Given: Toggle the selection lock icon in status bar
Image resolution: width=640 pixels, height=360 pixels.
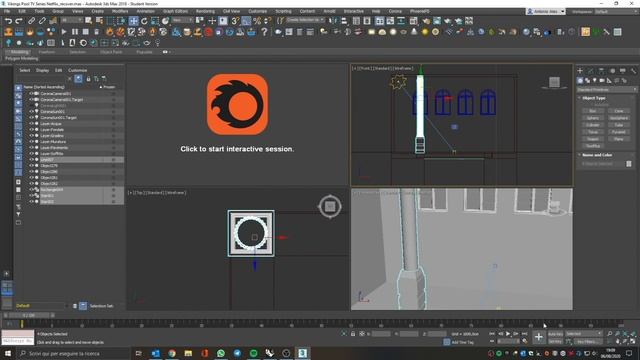Looking at the screenshot, I should coord(353,334).
